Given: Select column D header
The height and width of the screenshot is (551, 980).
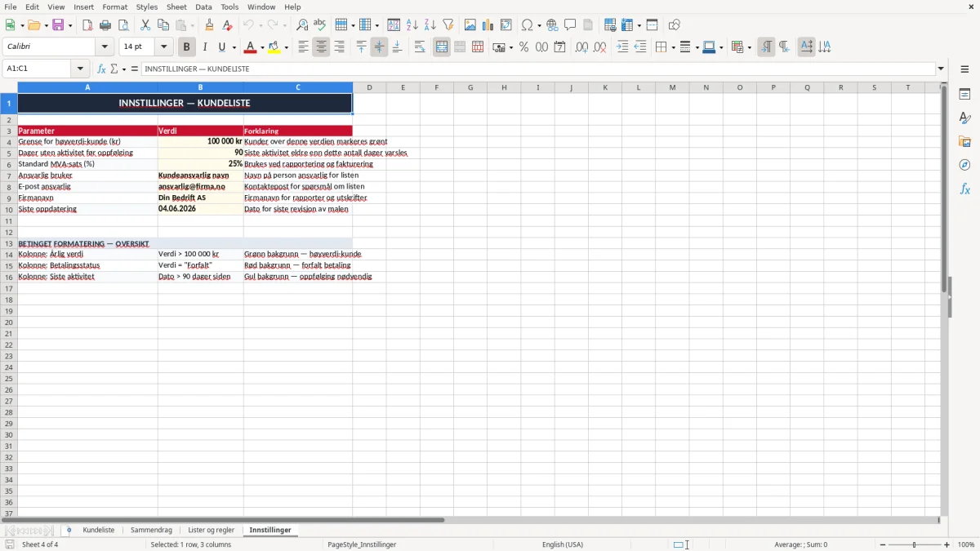Looking at the screenshot, I should pyautogui.click(x=369, y=87).
